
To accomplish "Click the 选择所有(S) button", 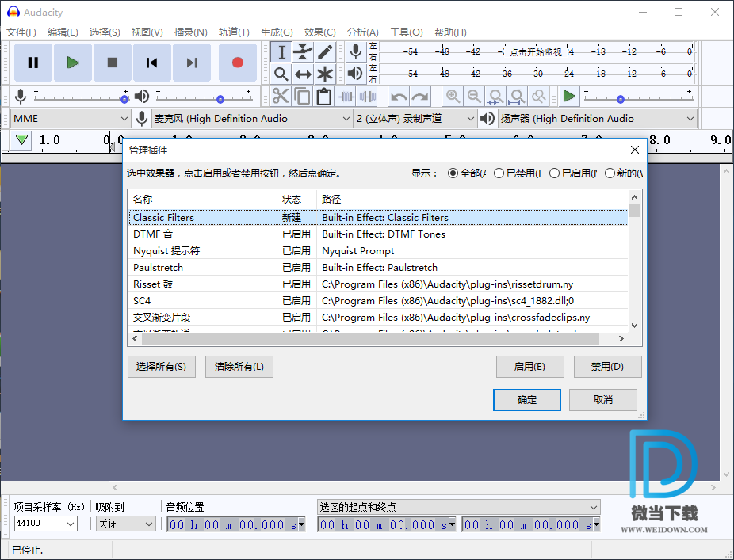I will point(161,367).
